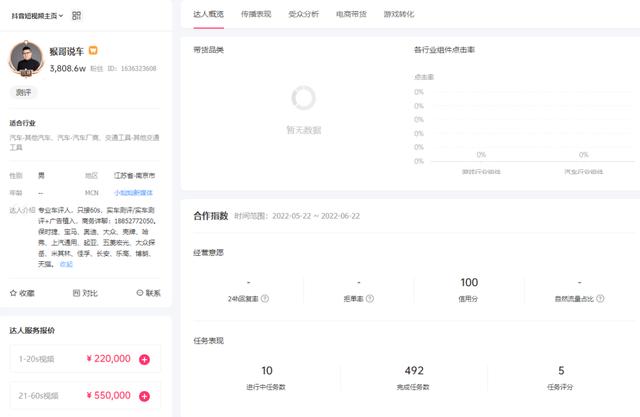
Task: Click the 492 completed tasks value
Action: (x=414, y=370)
